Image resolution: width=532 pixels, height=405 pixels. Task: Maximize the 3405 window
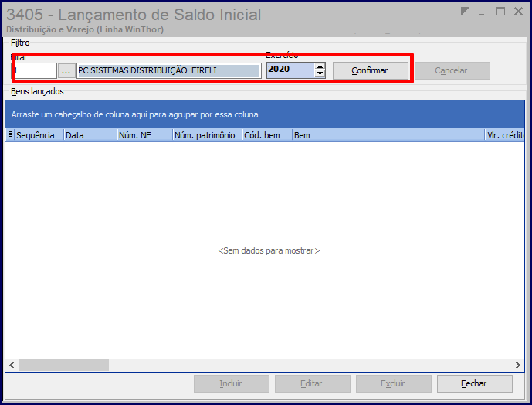[500, 12]
